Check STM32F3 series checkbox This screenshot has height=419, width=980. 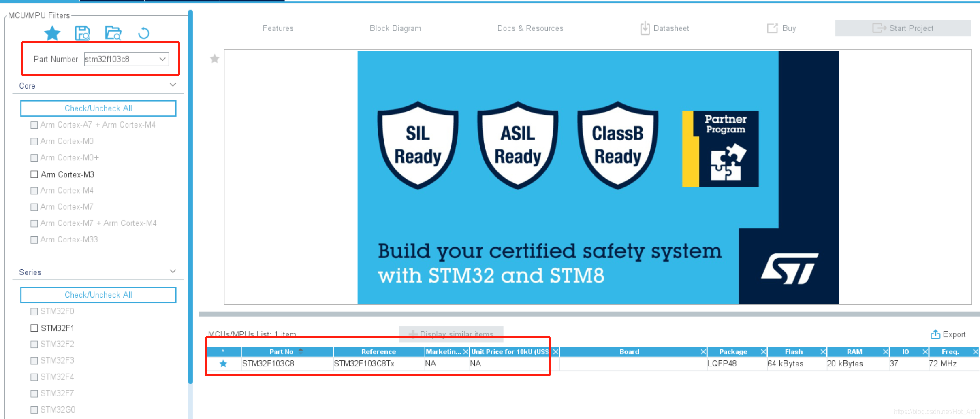pos(34,361)
